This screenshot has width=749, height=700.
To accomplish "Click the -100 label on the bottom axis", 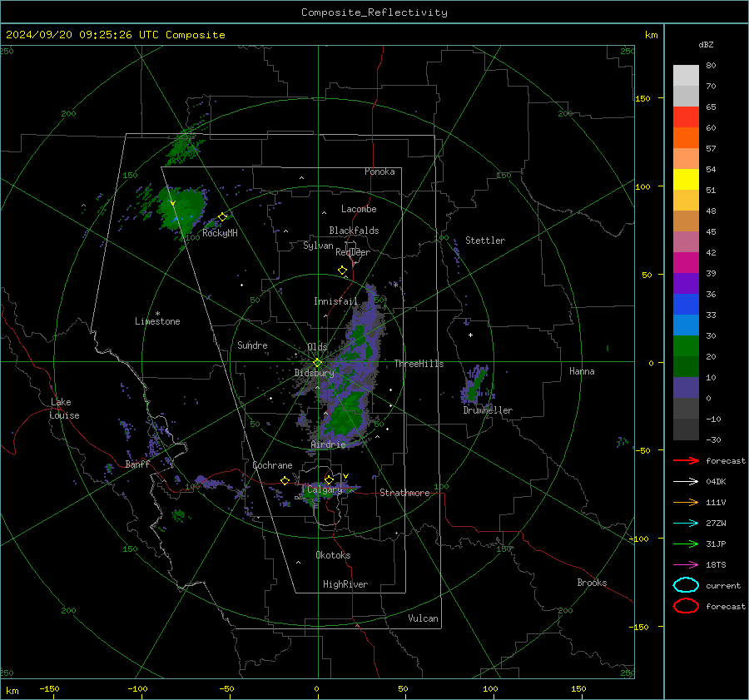I will pos(137,689).
